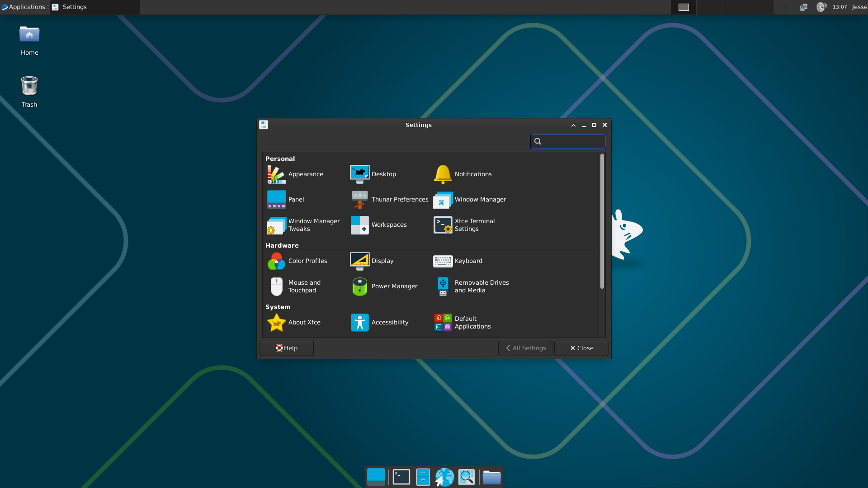Open the Trash desktop icon
Viewport: 868px width, 488px height.
(x=29, y=92)
